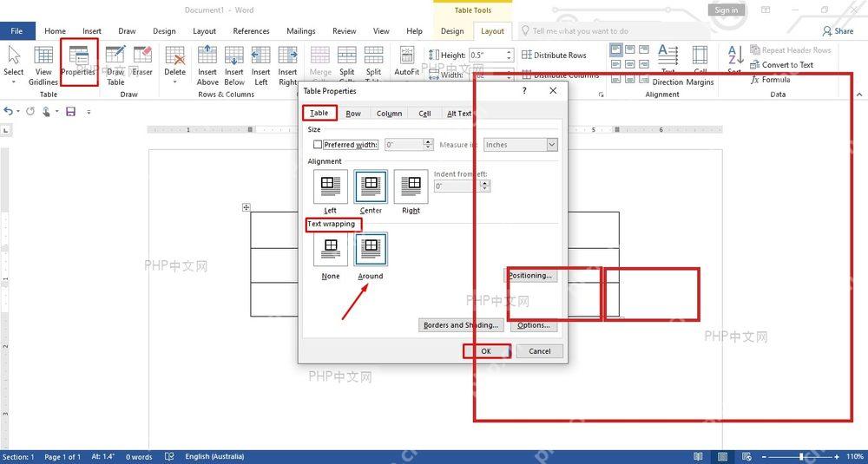
Task: Click the Preferred width spinner arrows
Action: coord(429,144)
